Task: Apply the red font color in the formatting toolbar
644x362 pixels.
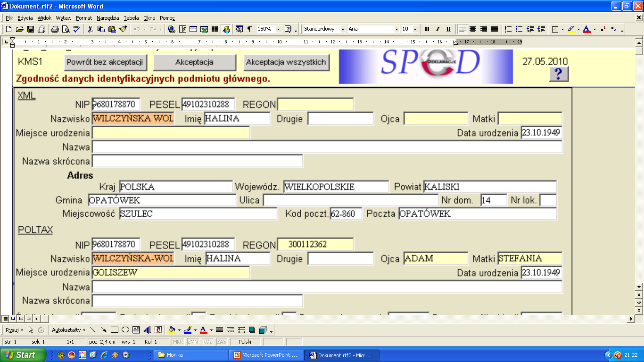Action: (586, 29)
